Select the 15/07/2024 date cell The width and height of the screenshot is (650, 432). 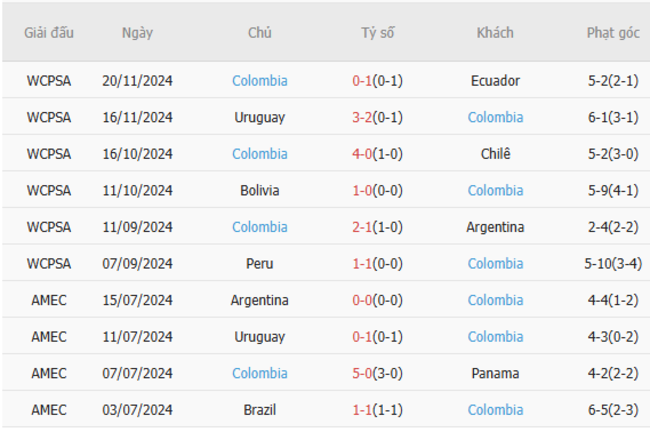click(137, 300)
